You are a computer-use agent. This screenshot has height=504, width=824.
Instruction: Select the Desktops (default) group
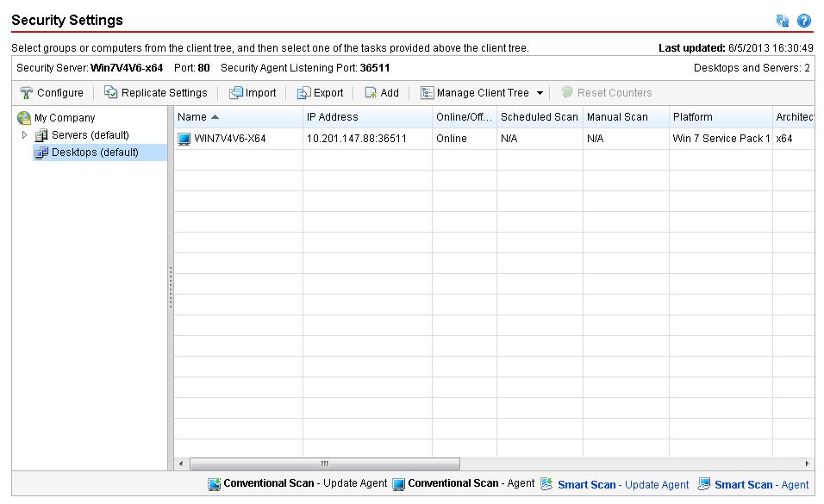95,152
